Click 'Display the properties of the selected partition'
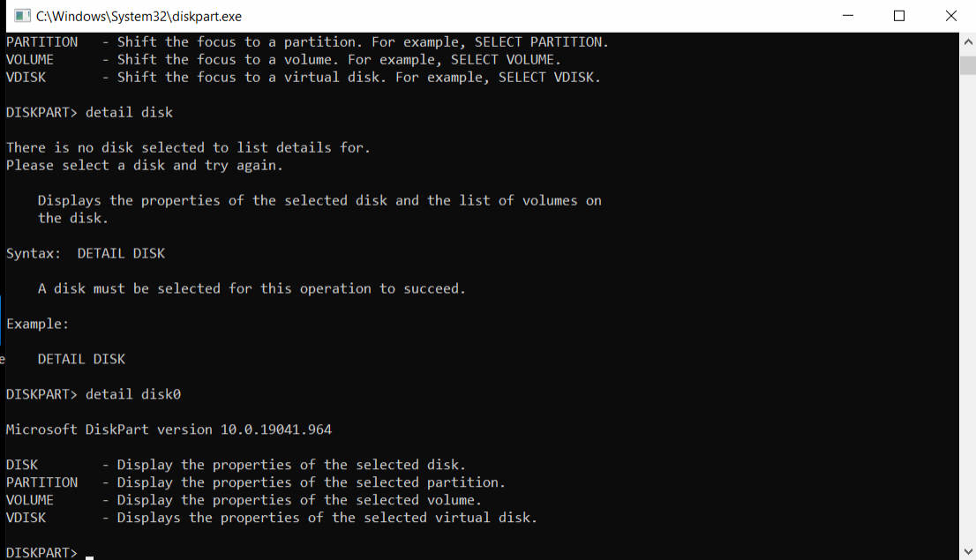Screen dimensions: 976x560 (x=311, y=482)
